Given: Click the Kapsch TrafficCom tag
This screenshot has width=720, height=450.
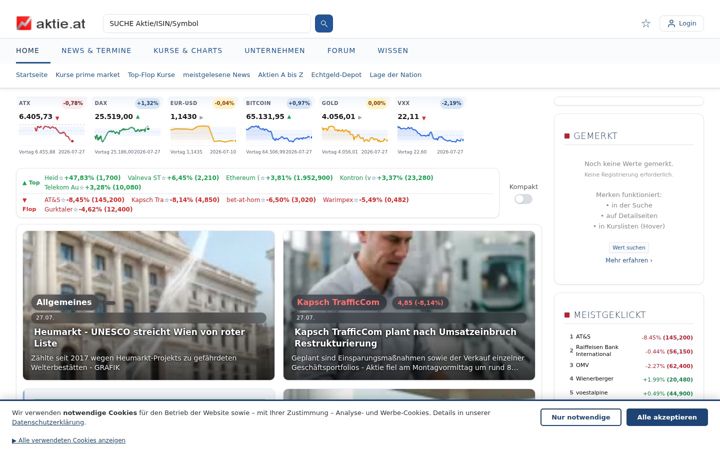Looking at the screenshot, I should pyautogui.click(x=338, y=302).
